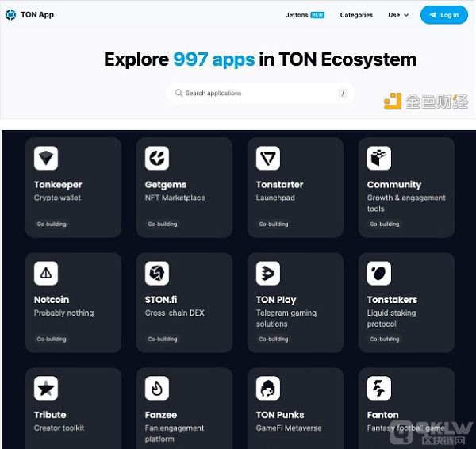Click 'Creator toolkit' description text
The image size is (476, 449).
[59, 428]
